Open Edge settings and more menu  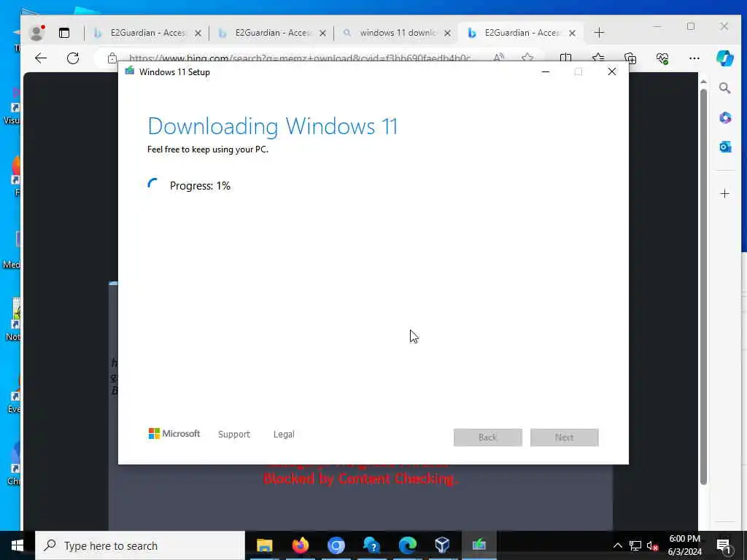pyautogui.click(x=694, y=58)
